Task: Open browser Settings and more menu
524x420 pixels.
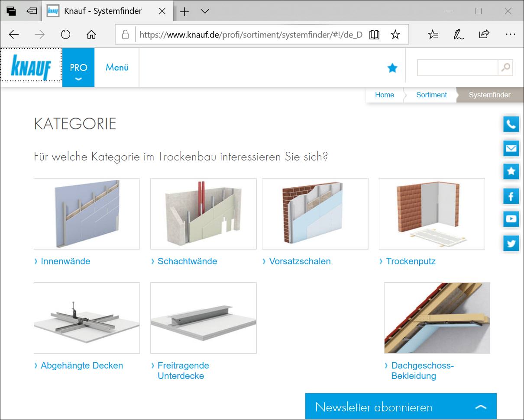Action: [510, 35]
